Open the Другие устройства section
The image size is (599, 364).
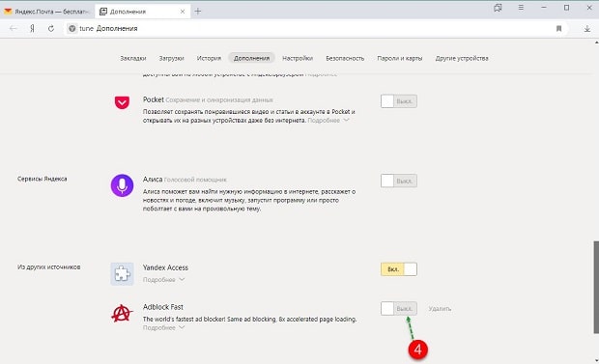(x=462, y=58)
